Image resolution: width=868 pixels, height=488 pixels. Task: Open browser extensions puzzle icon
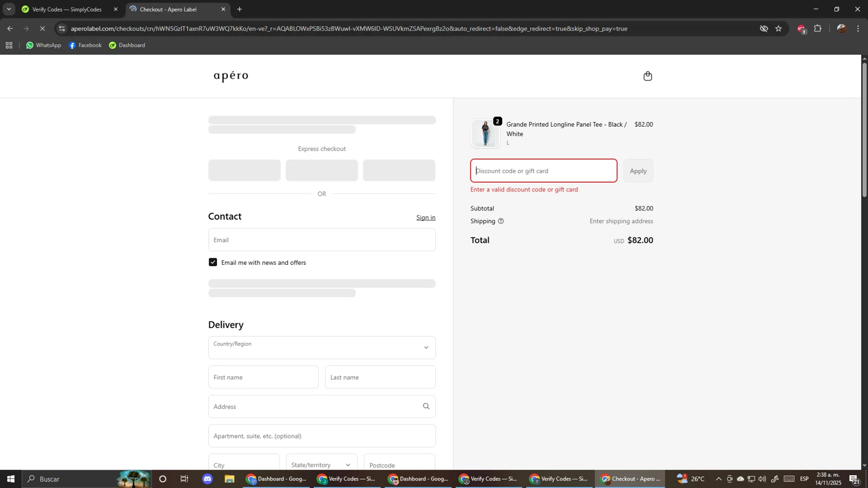point(818,28)
